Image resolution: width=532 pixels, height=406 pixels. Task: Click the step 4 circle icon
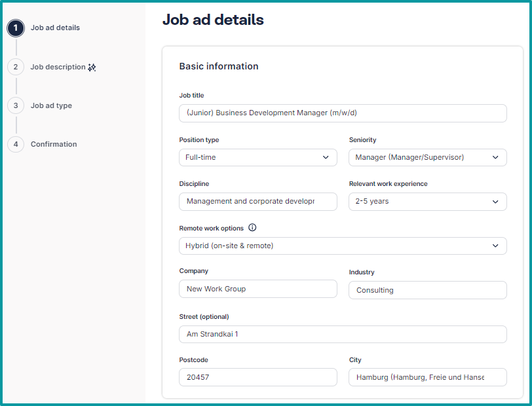click(16, 144)
